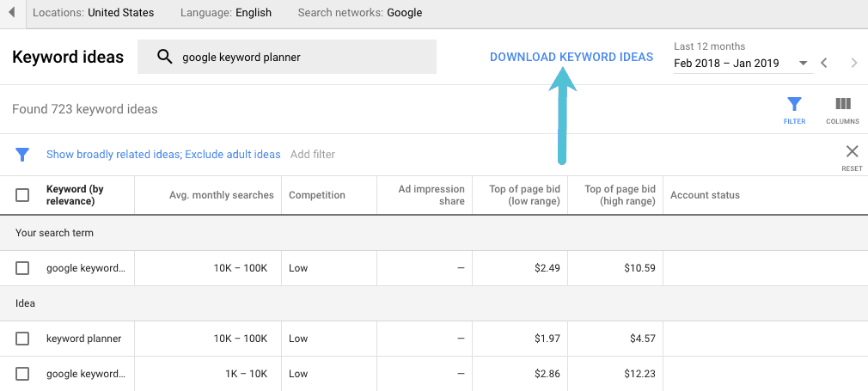The width and height of the screenshot is (868, 391).
Task: Open the Locations: United States setting
Action: tap(93, 13)
